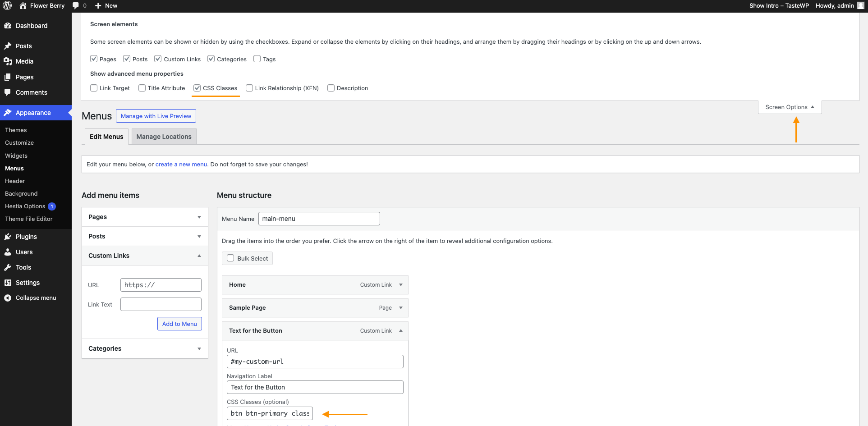Click the Menu Name input field

tap(319, 219)
